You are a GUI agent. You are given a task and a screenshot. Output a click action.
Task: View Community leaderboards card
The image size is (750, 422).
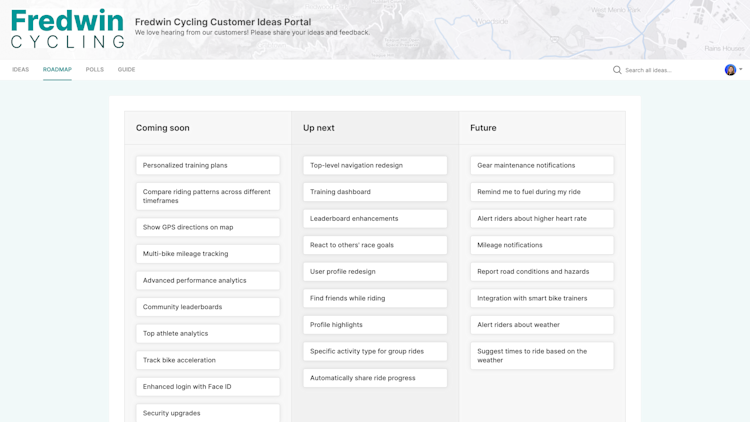pos(208,307)
